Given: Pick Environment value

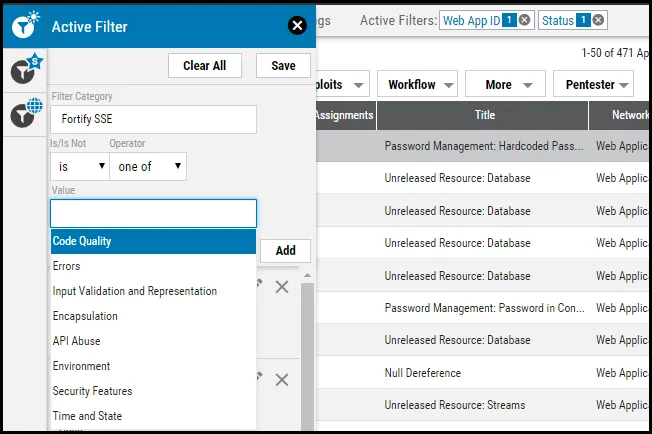Looking at the screenshot, I should click(x=153, y=366).
